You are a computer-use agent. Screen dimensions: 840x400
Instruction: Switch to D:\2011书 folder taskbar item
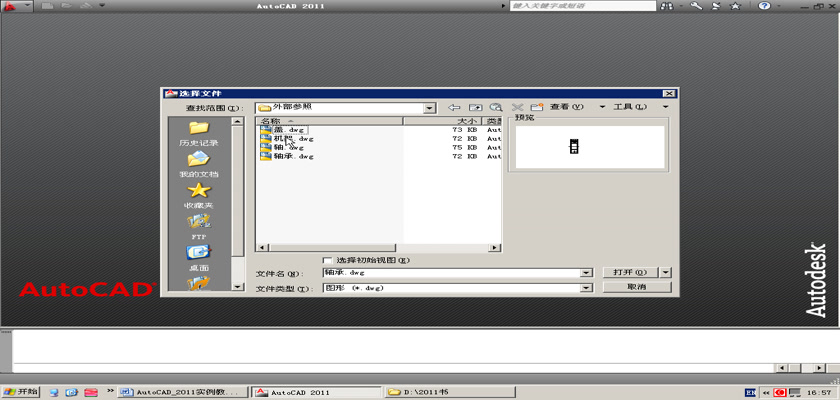pyautogui.click(x=451, y=393)
